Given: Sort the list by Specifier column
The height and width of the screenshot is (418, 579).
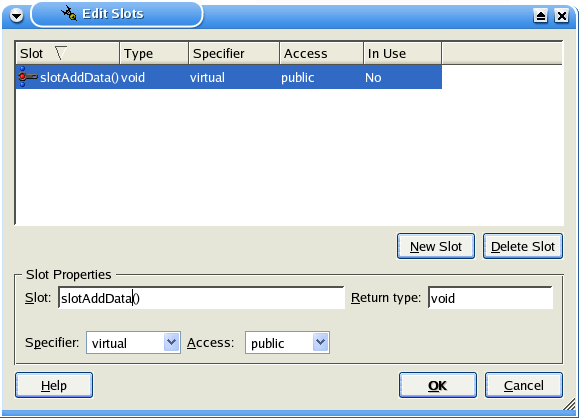Looking at the screenshot, I should point(234,54).
